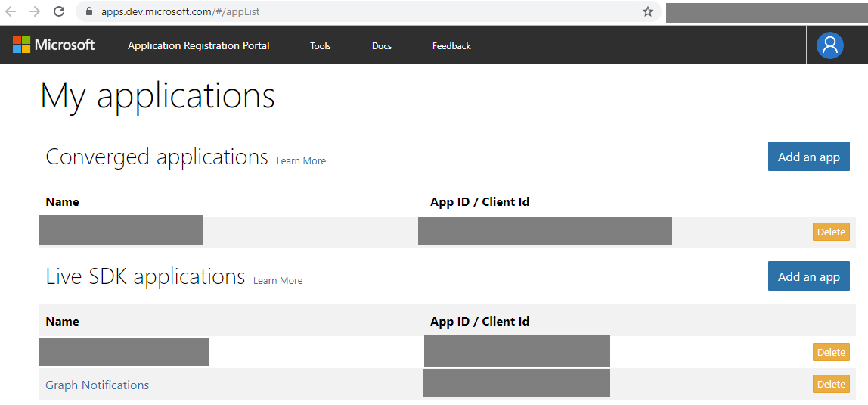Click App ID / Client Id header in Live SDK table
Viewport: 868px width, 405px height.
[x=480, y=321]
